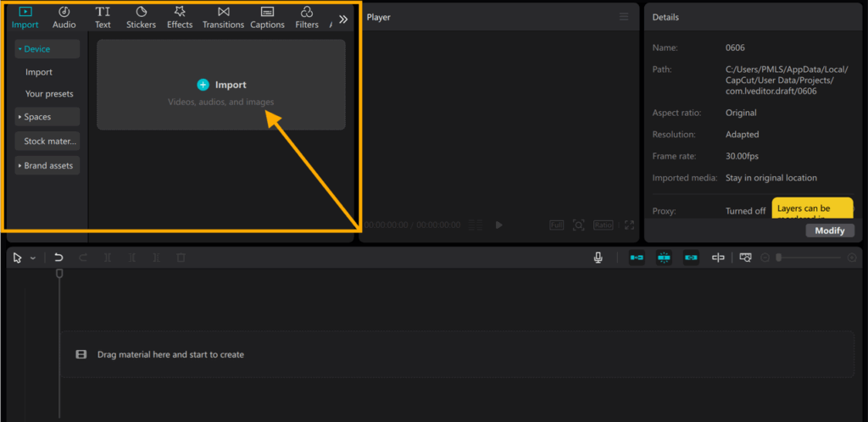Viewport: 868px width, 422px height.
Task: Toggle the Player's fullscreen icon
Action: (630, 225)
